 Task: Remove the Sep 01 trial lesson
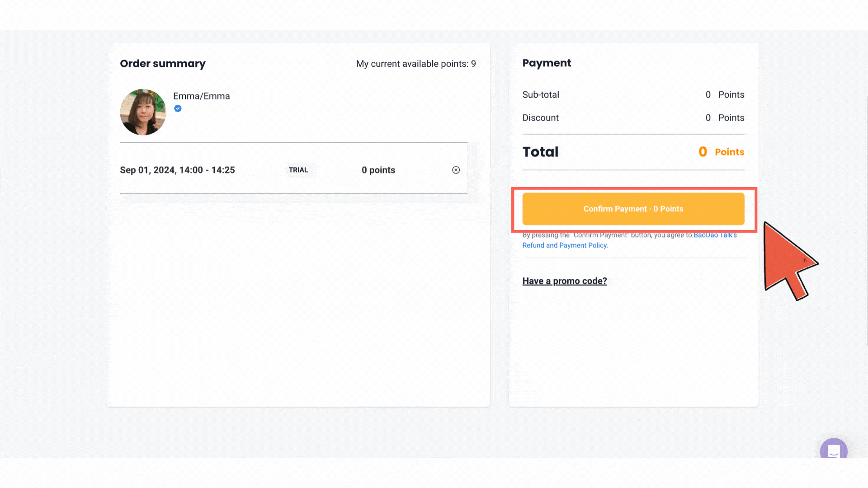[456, 170]
